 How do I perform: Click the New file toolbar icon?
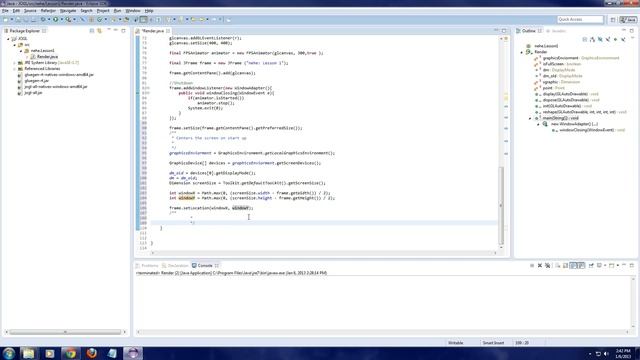[5, 19]
